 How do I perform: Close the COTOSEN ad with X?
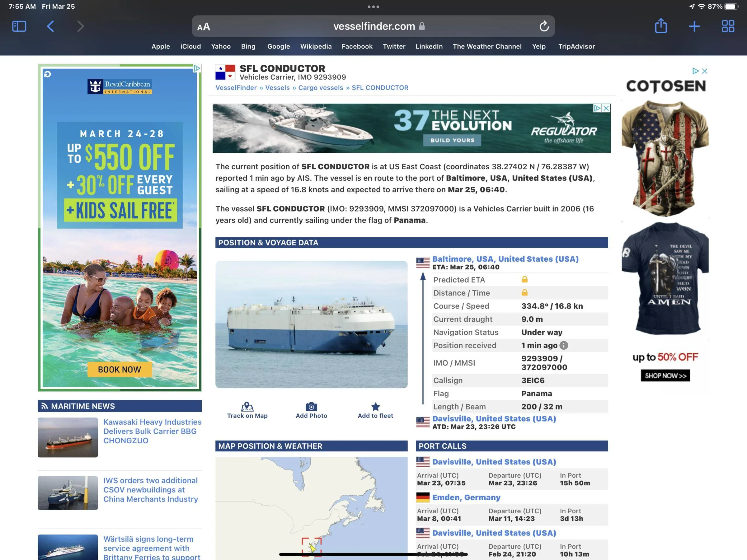(x=704, y=71)
